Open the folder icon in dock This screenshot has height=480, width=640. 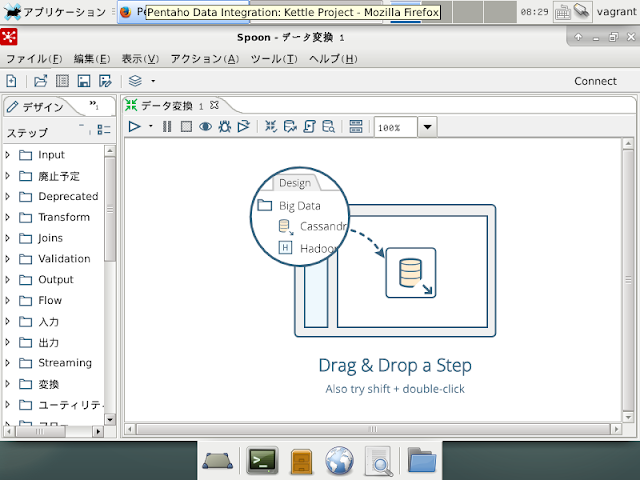(422, 460)
